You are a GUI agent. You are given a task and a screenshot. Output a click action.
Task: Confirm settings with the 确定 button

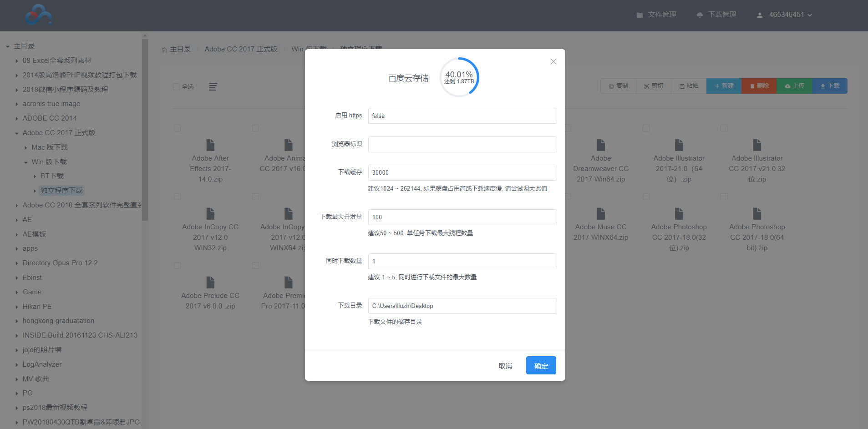541,366
